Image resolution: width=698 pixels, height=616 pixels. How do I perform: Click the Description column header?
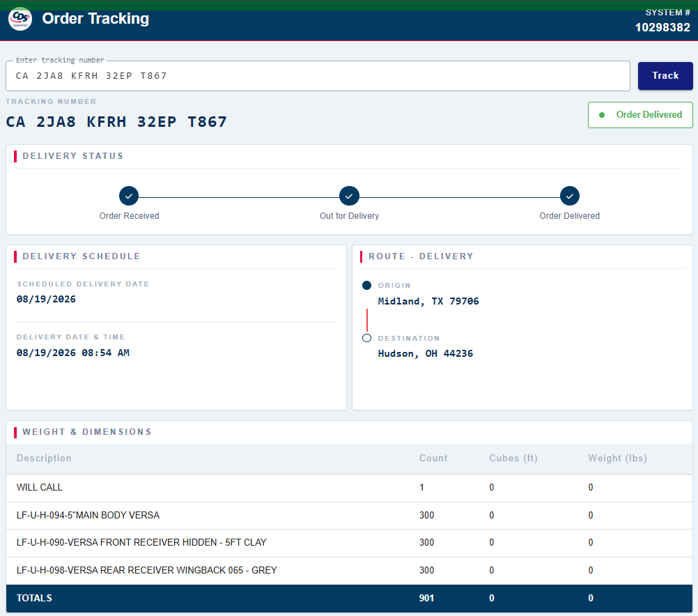pos(44,459)
